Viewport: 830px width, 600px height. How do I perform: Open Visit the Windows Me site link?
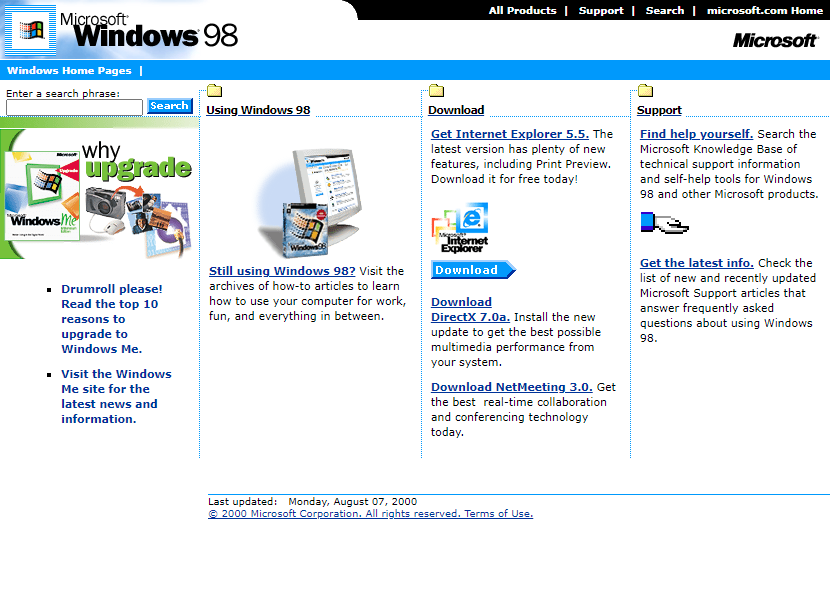coord(116,397)
